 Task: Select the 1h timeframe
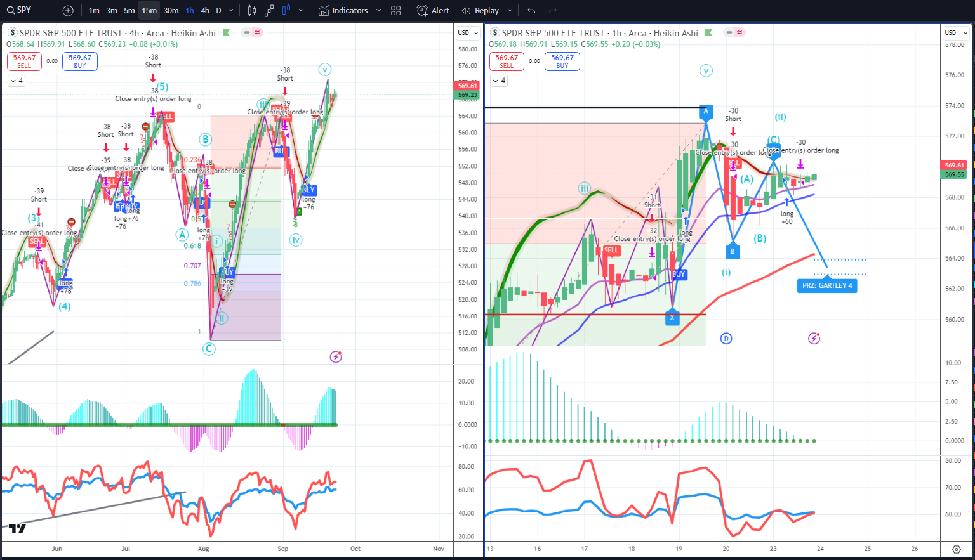[190, 11]
